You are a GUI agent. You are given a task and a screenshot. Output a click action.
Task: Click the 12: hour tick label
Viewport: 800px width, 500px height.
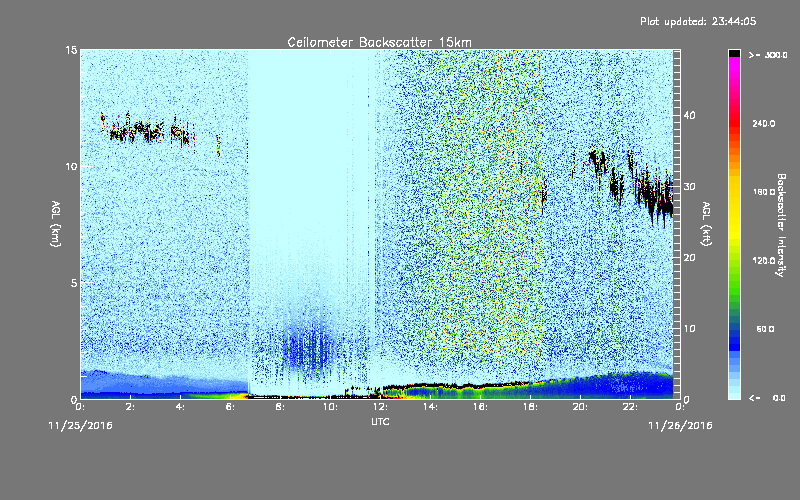coord(380,407)
